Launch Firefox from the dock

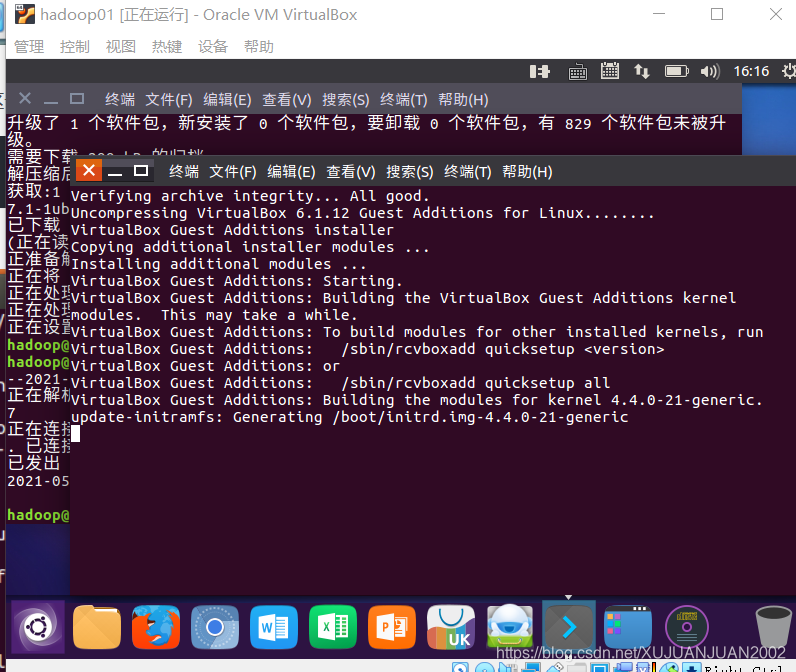[x=156, y=627]
